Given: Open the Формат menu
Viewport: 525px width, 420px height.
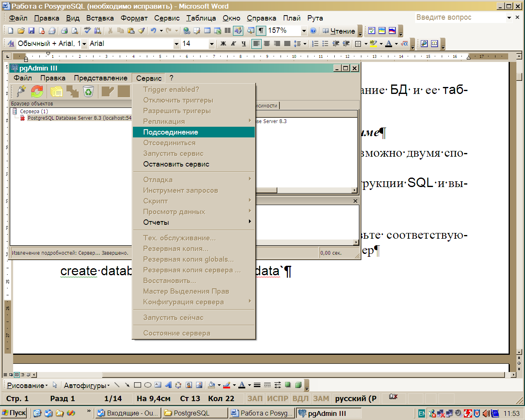Looking at the screenshot, I should (x=134, y=18).
